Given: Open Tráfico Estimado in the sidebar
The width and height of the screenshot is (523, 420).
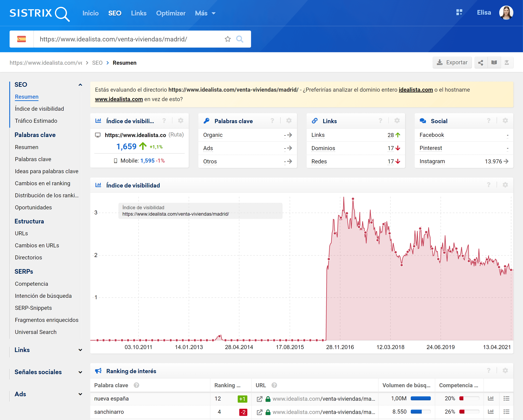Looking at the screenshot, I should tap(36, 121).
